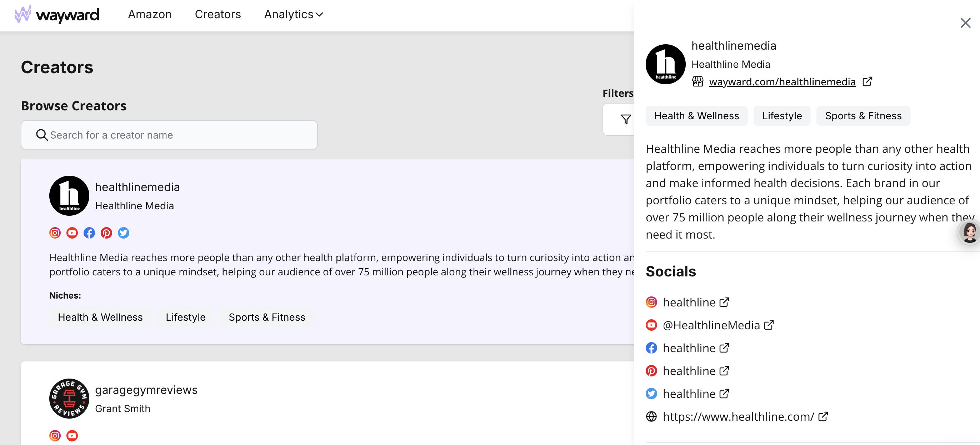
Task: Open the chat assistant avatar bubble
Action: 969,232
